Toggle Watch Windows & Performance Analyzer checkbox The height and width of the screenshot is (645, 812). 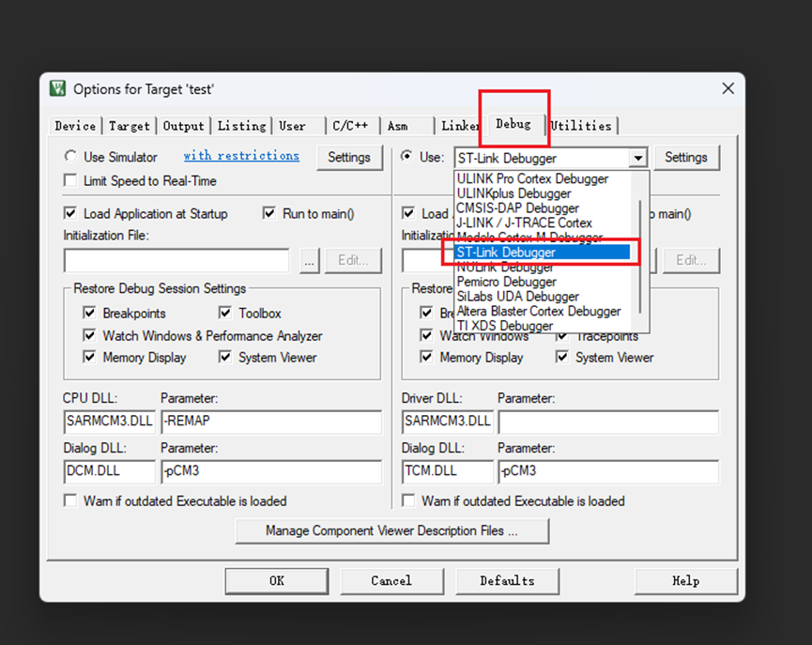coord(89,336)
